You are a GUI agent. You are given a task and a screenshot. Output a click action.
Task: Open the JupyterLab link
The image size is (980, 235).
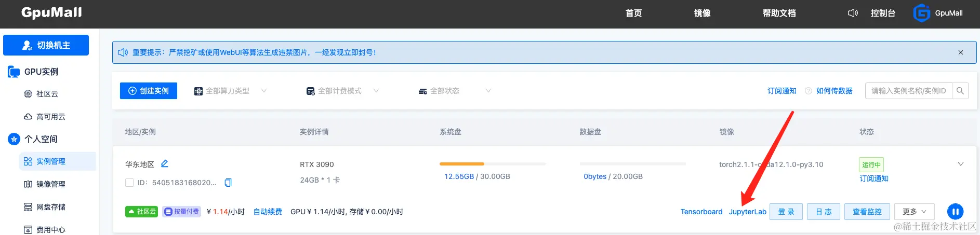748,212
